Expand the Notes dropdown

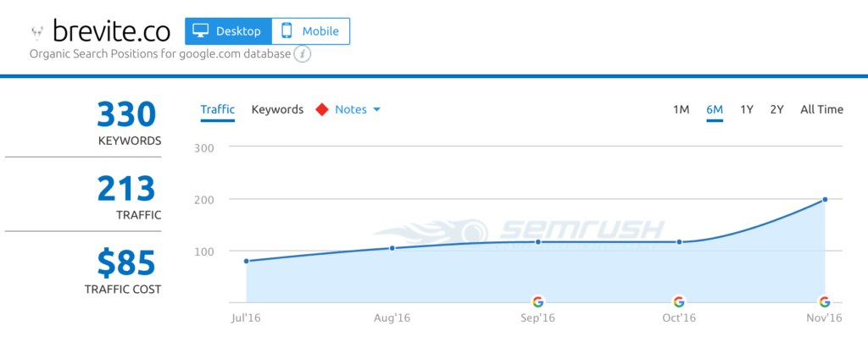[x=358, y=109]
